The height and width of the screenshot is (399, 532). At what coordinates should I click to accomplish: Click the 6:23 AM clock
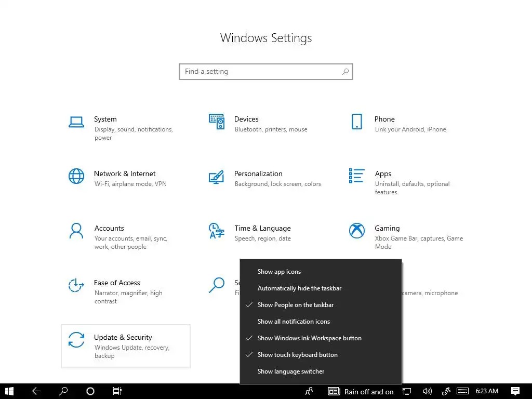[x=487, y=391]
